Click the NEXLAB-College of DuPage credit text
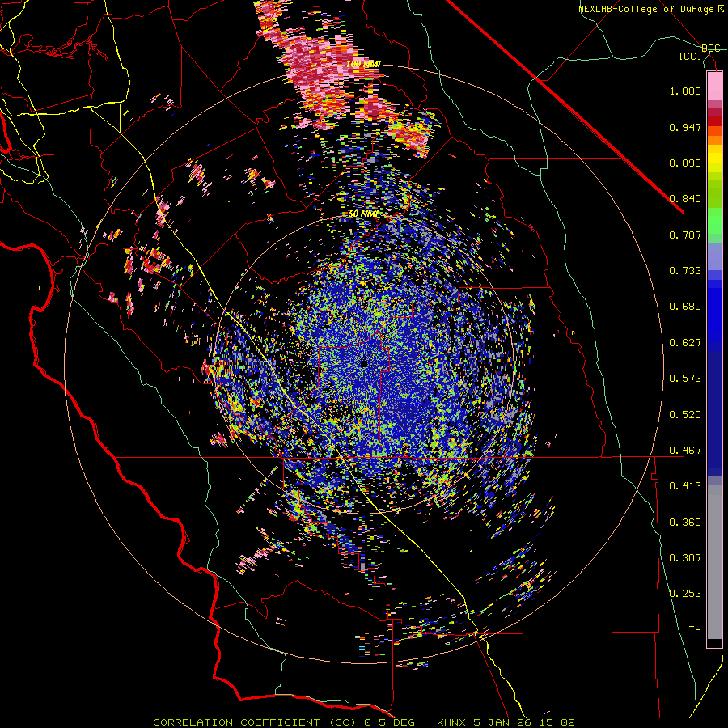Screen dimensions: 728x728 pos(645,9)
